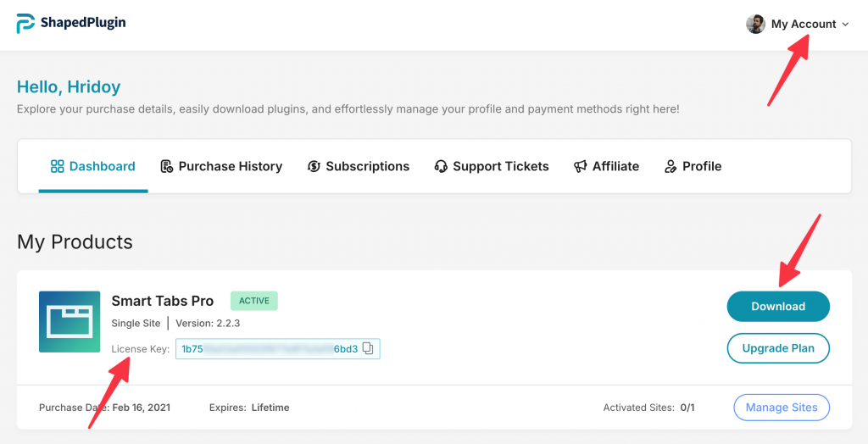Viewport: 868px width, 444px height.
Task: Click the My Products heading
Action: coord(75,242)
